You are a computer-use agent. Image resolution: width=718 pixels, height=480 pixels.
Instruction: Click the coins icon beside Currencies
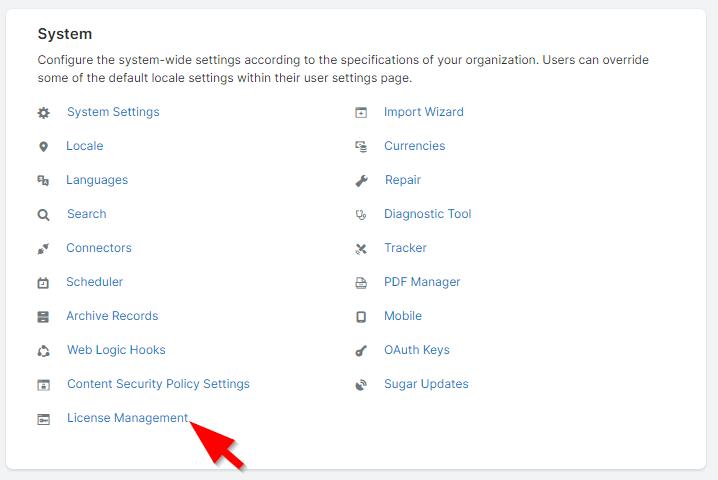pyautogui.click(x=361, y=147)
